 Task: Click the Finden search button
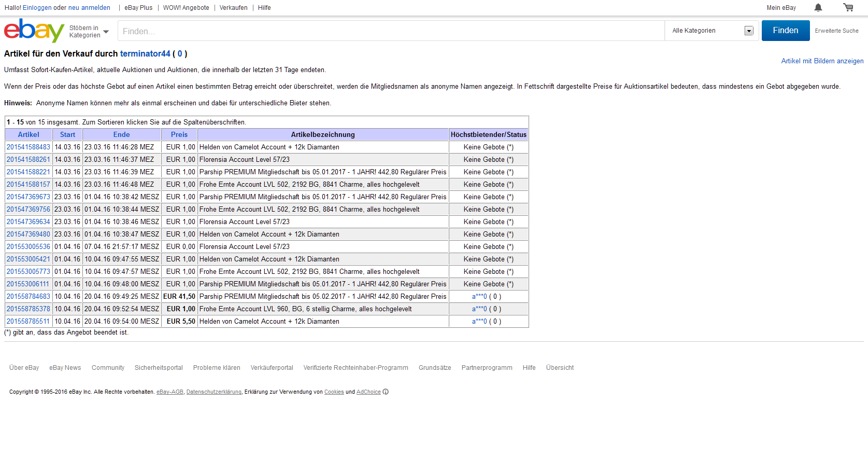point(786,31)
